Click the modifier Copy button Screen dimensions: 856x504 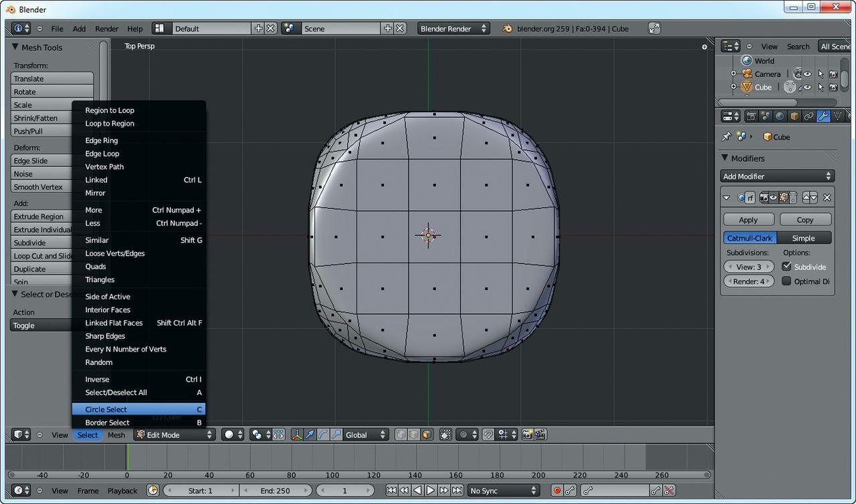[x=805, y=219]
